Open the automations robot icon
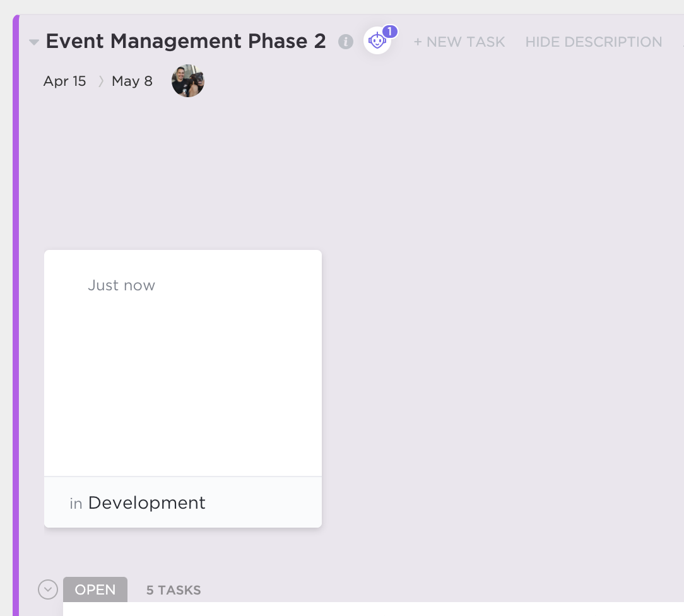Screen dimensions: 684x616 point(377,42)
